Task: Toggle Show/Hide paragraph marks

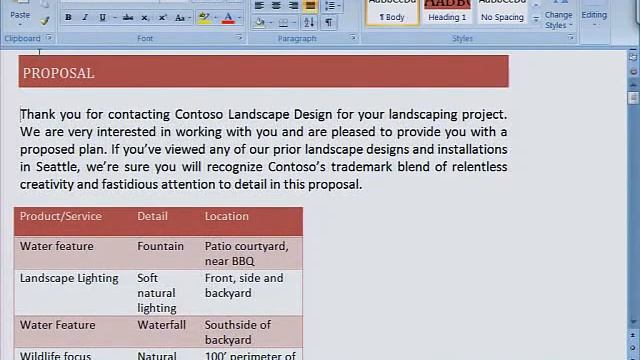Action: 329,22
